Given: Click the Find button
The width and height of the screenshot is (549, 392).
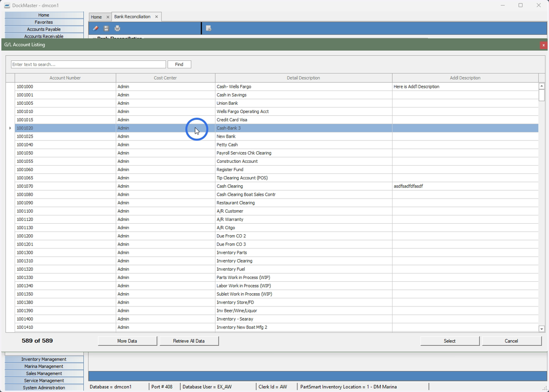Looking at the screenshot, I should pyautogui.click(x=179, y=64).
